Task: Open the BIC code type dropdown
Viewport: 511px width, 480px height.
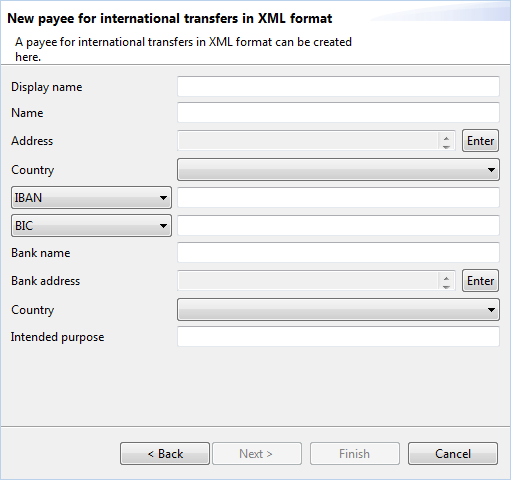Action: tap(91, 226)
